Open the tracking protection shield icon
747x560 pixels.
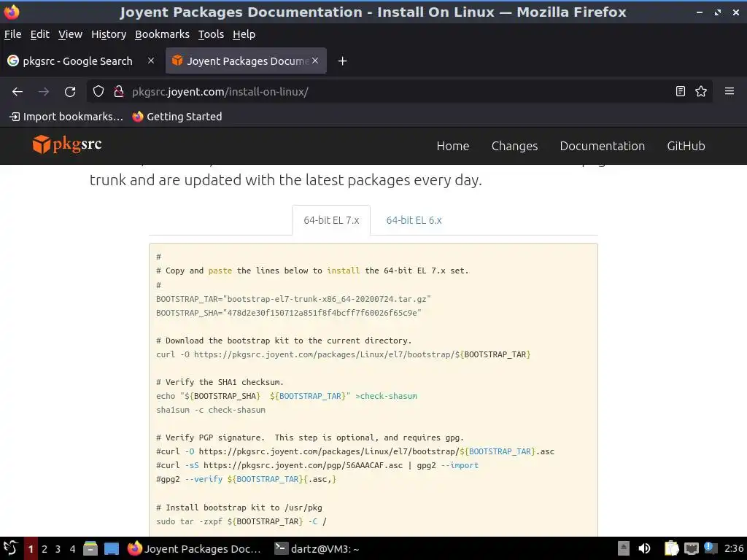(98, 91)
